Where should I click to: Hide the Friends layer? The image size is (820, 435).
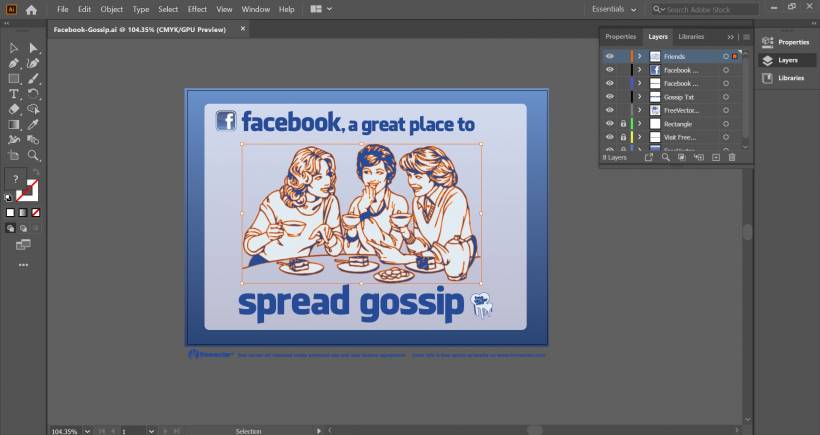[x=609, y=57]
